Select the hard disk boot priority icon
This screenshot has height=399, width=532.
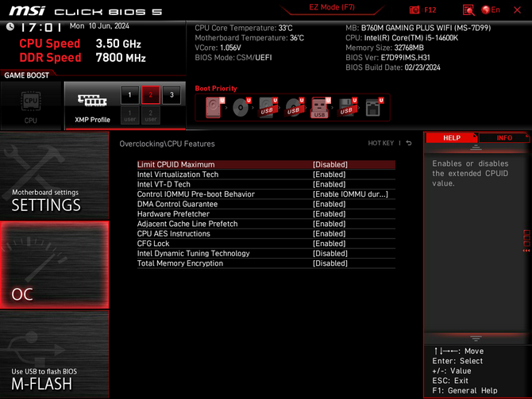click(x=214, y=107)
